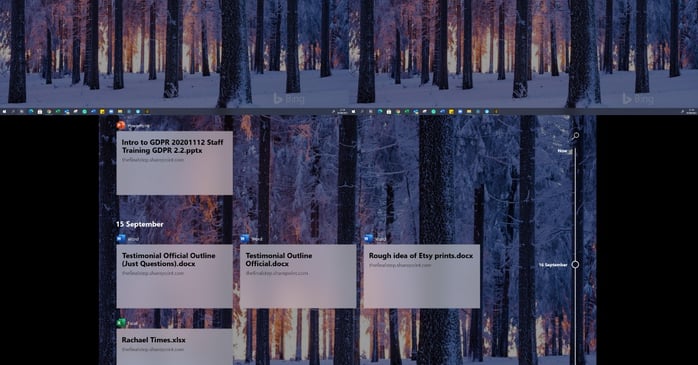Jump to 16 September on timeline slider
Image resolution: width=698 pixels, height=365 pixels.
575,264
